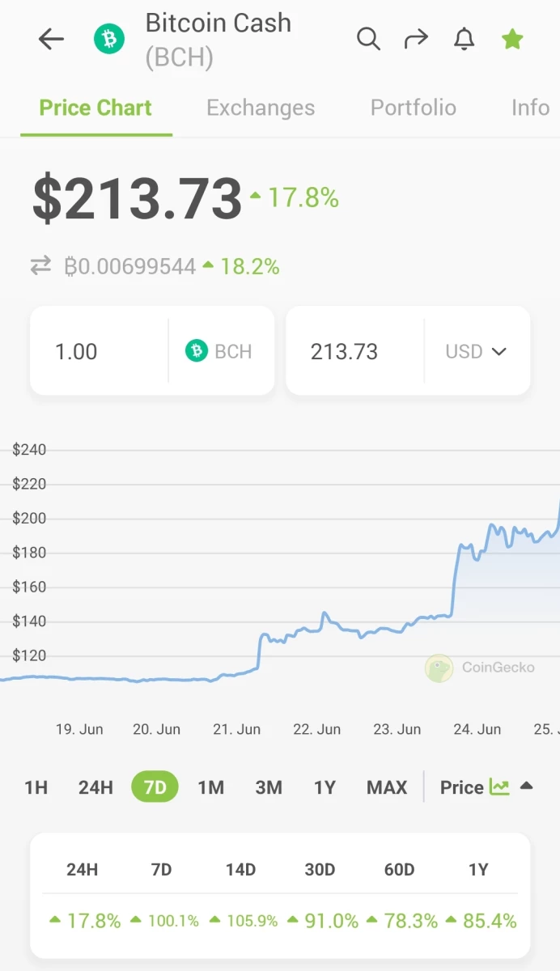Viewport: 560px width, 971px height.
Task: Switch to the Exchanges tab
Action: click(261, 108)
